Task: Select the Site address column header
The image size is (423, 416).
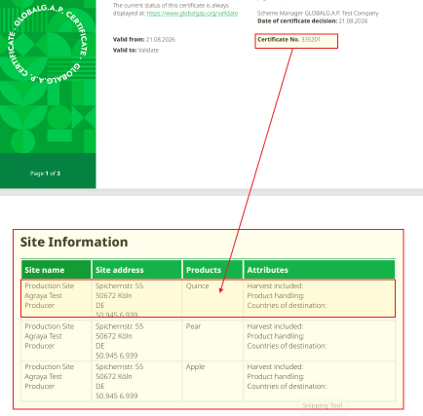Action: coord(137,270)
